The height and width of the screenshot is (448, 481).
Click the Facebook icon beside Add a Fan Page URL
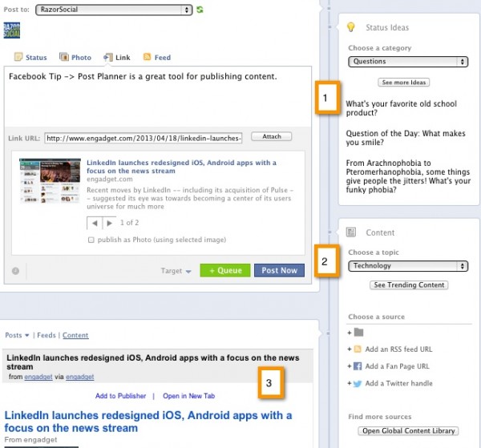[358, 366]
